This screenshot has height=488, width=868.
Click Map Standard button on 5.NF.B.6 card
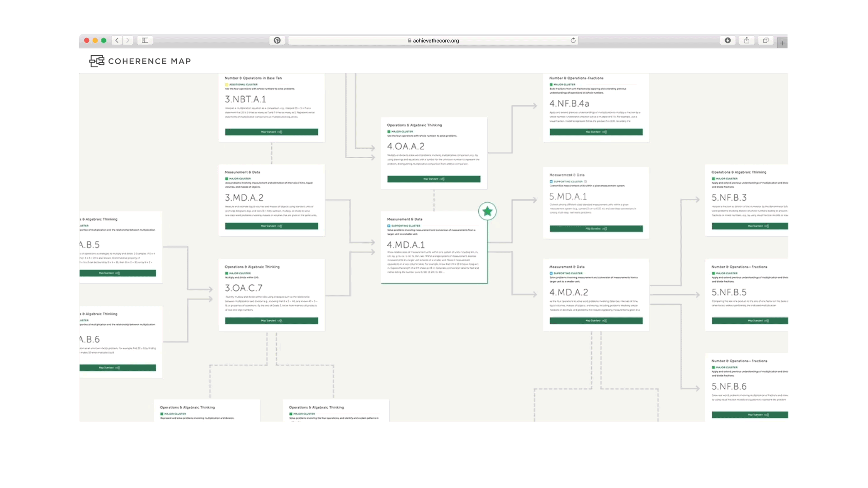pos(750,415)
